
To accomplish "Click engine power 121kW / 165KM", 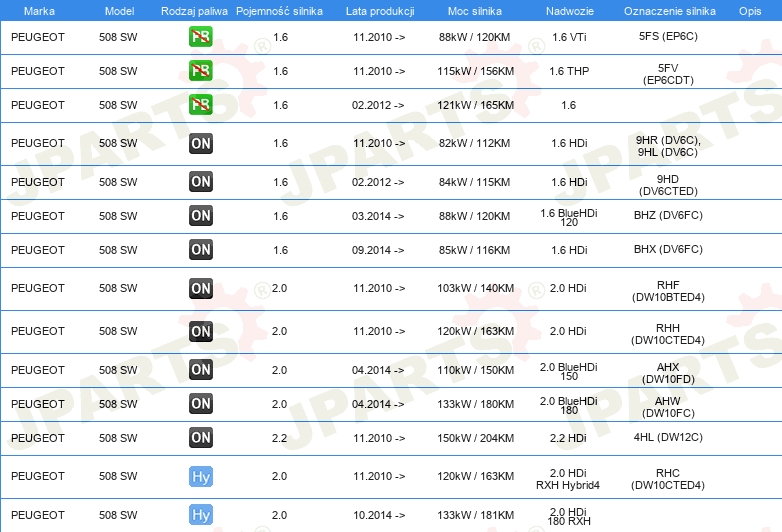I will point(475,105).
